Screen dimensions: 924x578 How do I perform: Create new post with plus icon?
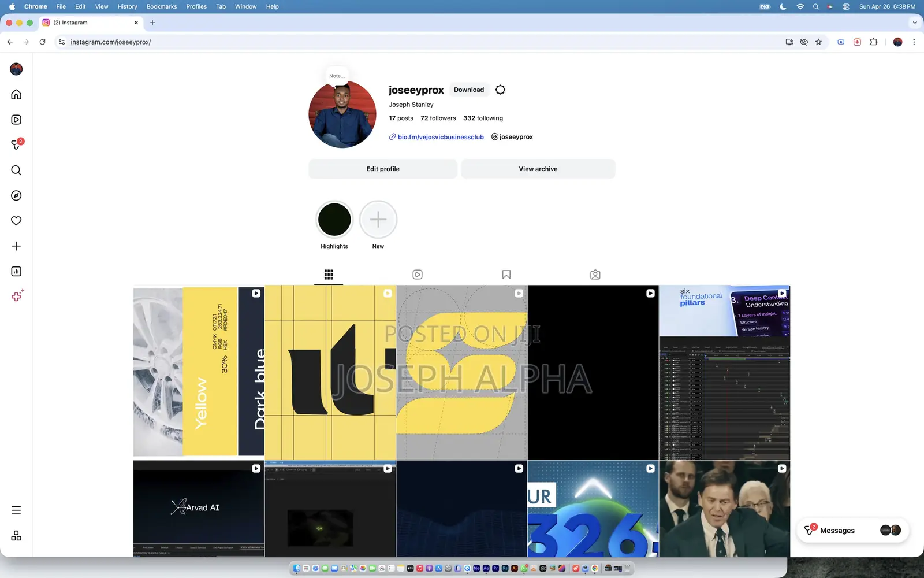[16, 246]
